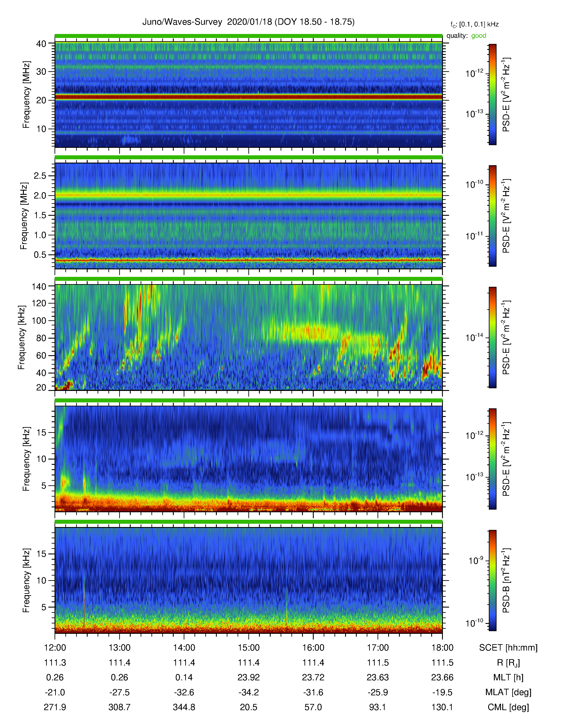Click the CML [deg] row label
The width and height of the screenshot is (563, 728).
pyautogui.click(x=508, y=707)
